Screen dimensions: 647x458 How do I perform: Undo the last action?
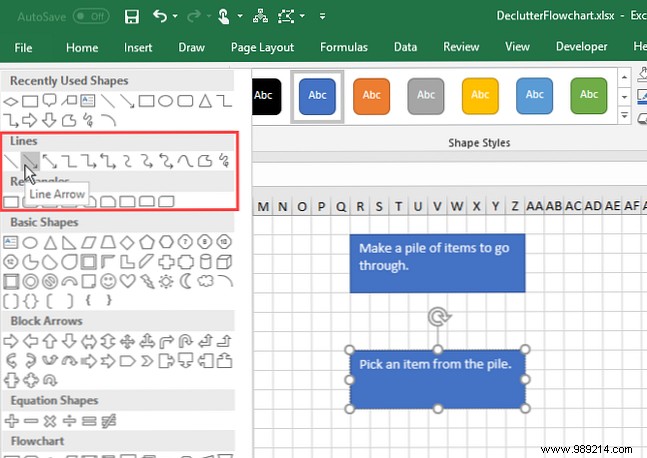click(160, 16)
